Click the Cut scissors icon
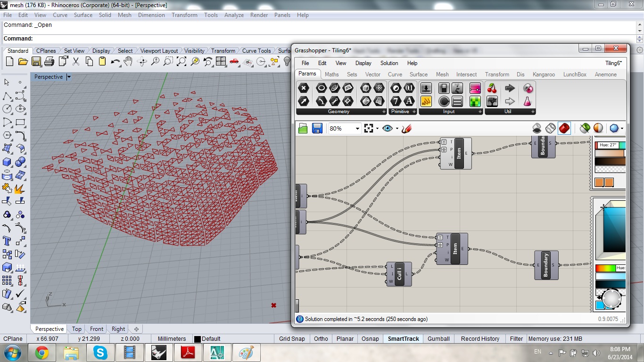This screenshot has width=644, height=362. [76, 61]
